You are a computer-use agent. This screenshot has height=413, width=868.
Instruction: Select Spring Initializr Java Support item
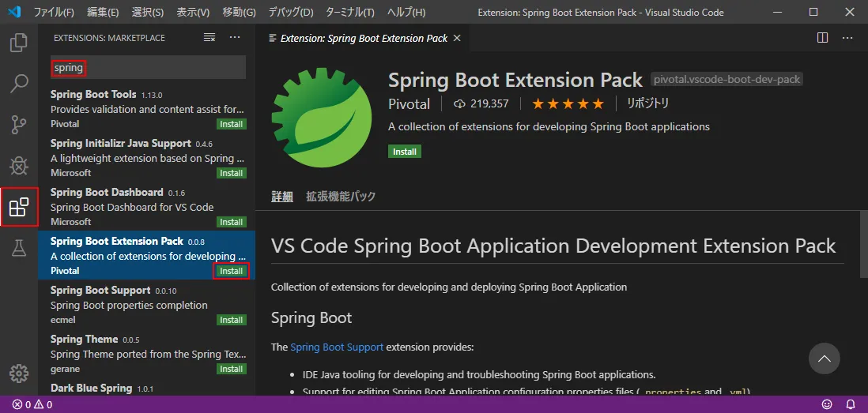147,158
